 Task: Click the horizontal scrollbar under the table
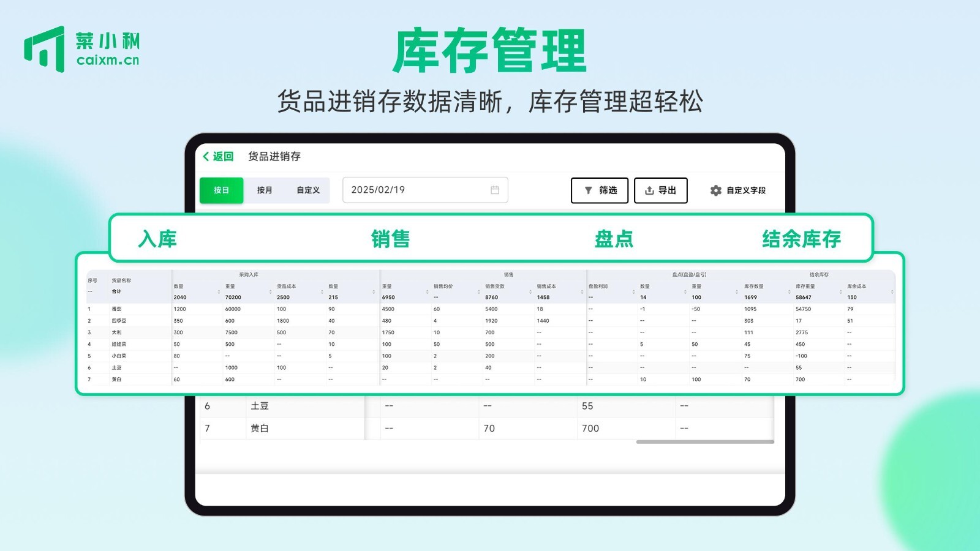(x=704, y=441)
